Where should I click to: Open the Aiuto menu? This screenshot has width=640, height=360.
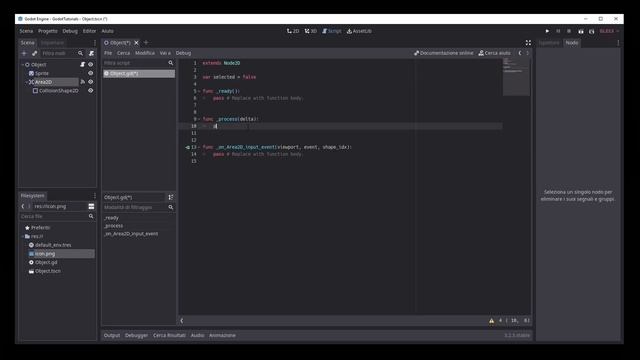pos(107,31)
